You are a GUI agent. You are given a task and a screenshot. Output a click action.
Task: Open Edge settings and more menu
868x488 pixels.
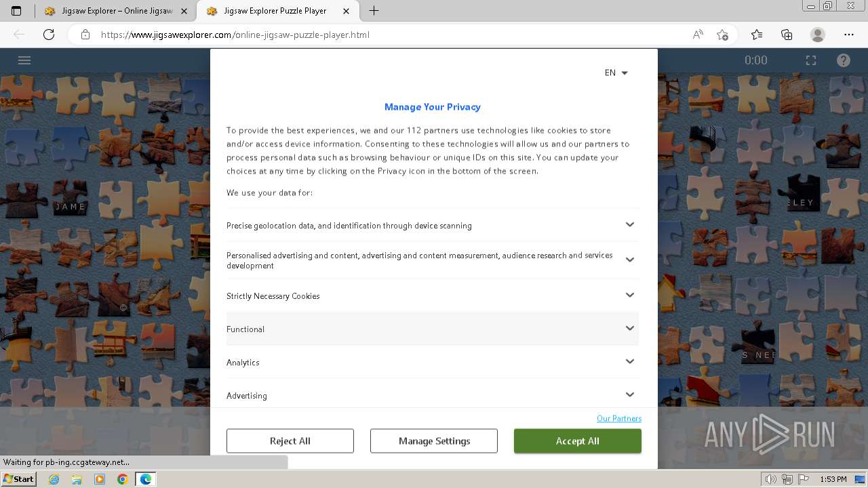click(x=849, y=35)
